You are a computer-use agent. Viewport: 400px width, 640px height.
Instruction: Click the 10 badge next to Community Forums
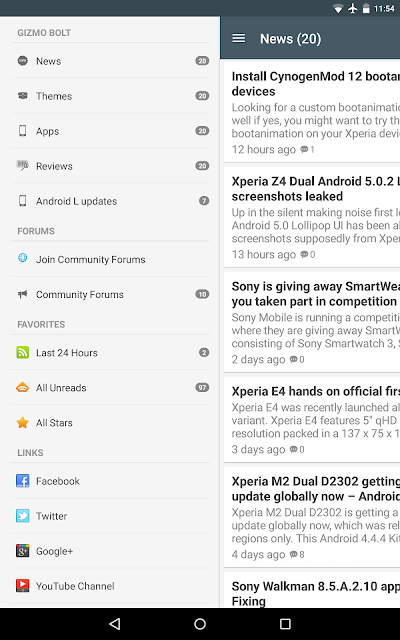[202, 294]
